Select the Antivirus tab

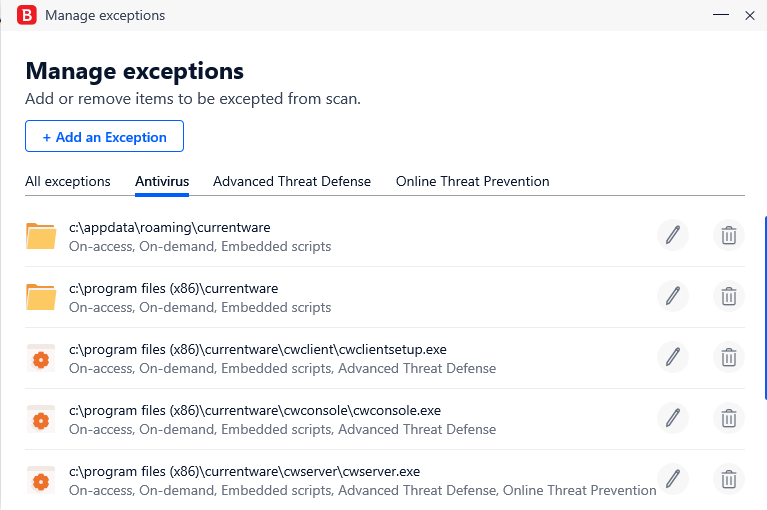[x=162, y=181]
